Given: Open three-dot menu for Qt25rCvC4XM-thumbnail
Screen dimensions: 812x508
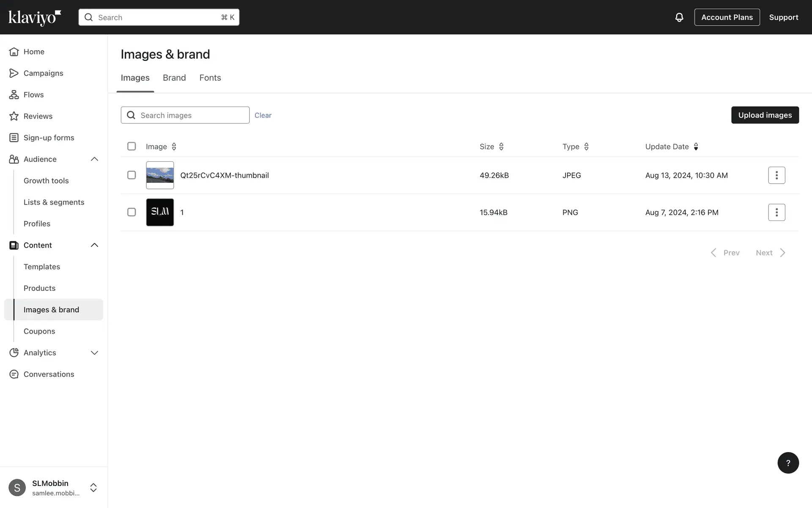Looking at the screenshot, I should click(776, 175).
